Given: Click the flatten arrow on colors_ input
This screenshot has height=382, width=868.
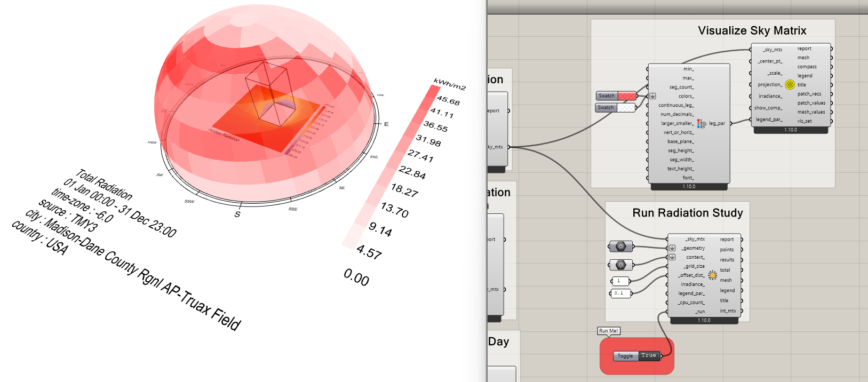Looking at the screenshot, I should (652, 97).
